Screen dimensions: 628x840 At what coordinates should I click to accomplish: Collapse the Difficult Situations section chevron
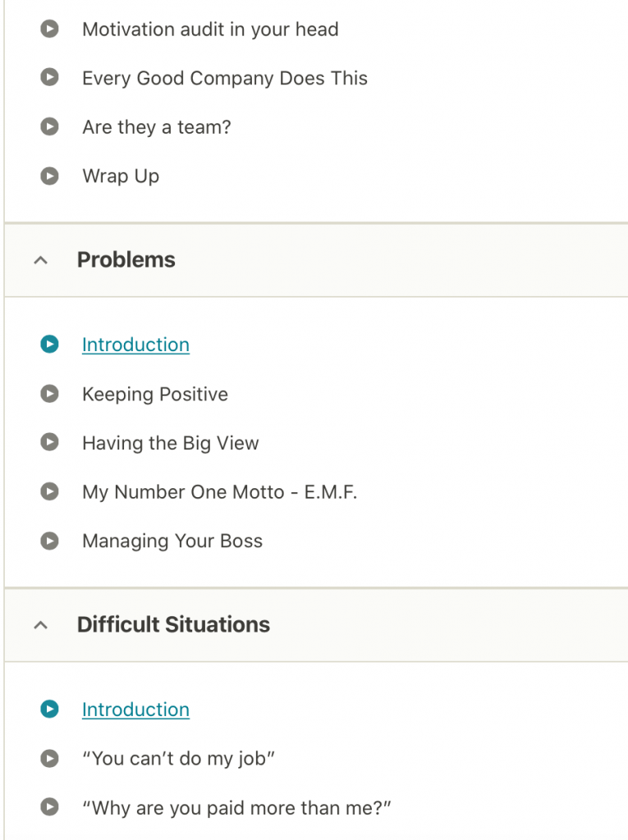point(40,626)
